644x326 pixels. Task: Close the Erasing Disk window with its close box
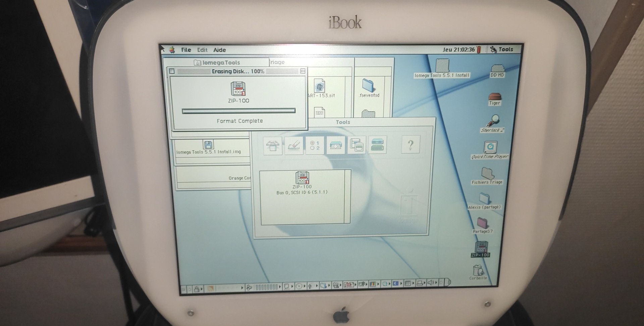coord(172,71)
